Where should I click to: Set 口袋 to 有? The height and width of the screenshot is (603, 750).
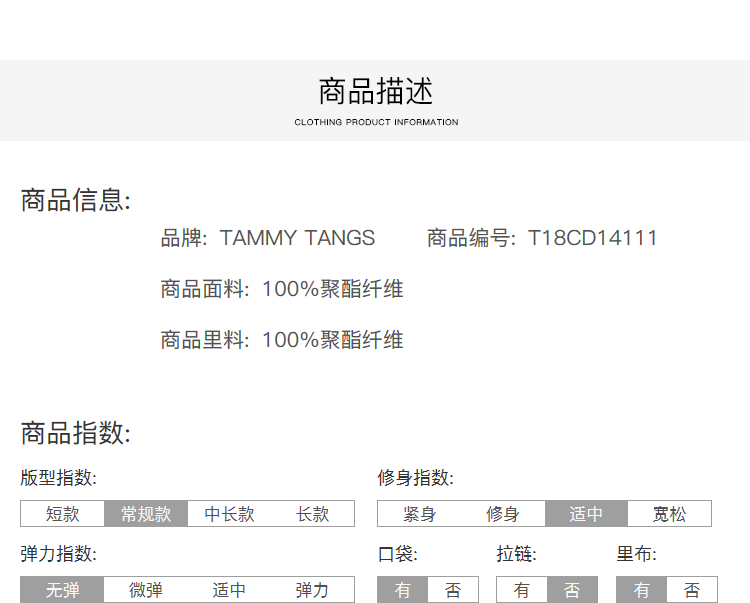(402, 590)
